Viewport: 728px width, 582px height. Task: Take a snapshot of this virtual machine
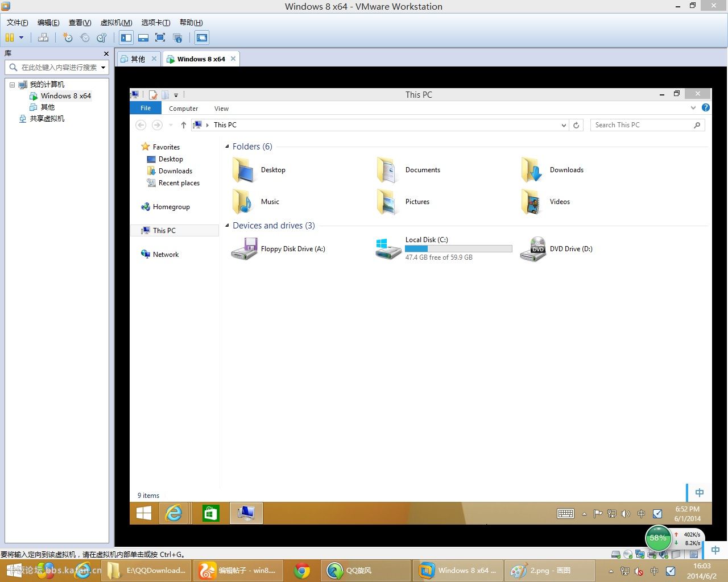(68, 38)
